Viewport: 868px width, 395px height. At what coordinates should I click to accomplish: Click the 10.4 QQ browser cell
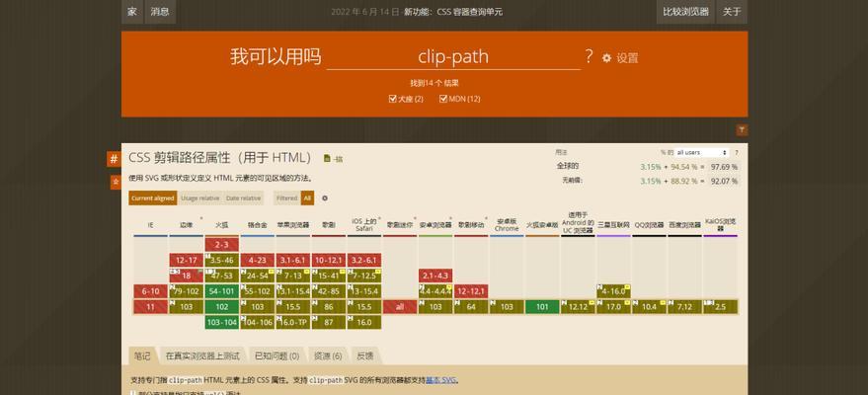click(x=649, y=306)
